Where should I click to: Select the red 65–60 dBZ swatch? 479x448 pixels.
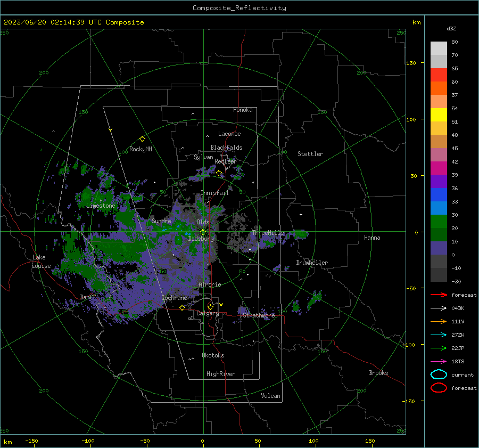(439, 75)
